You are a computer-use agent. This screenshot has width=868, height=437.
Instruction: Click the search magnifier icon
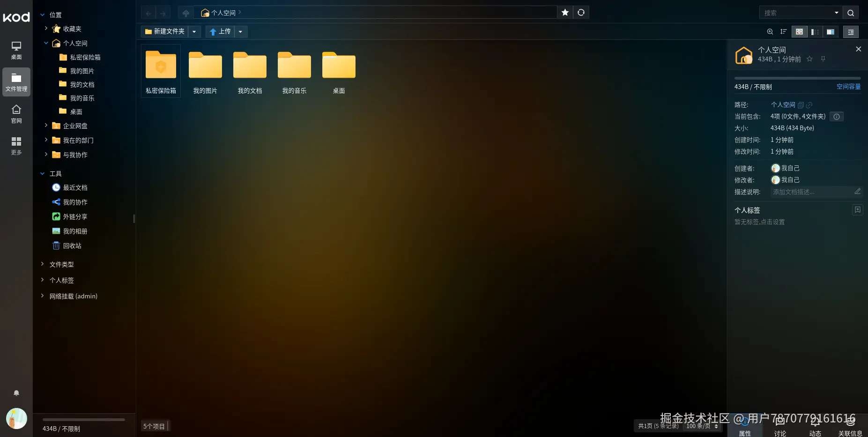coord(851,13)
